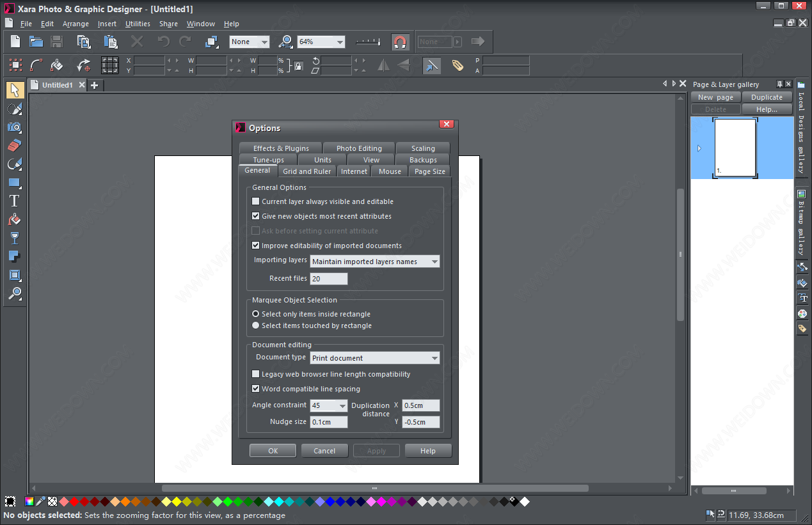Toggle lock aspect ratio padlock
The width and height of the screenshot is (812, 525).
click(x=298, y=65)
